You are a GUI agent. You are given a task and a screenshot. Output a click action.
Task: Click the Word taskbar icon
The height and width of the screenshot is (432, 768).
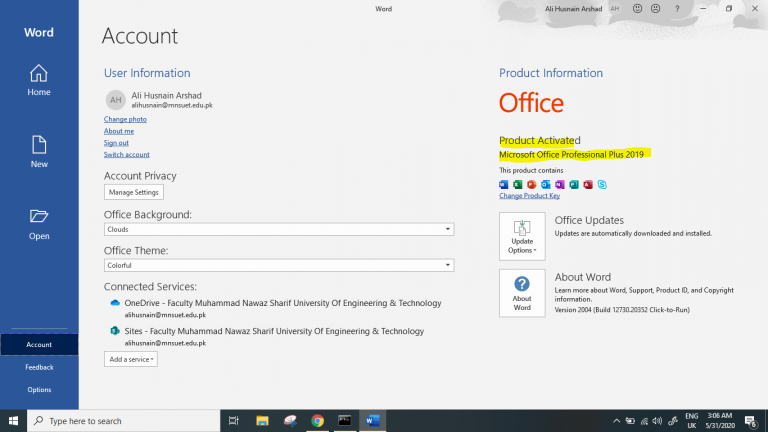372,421
